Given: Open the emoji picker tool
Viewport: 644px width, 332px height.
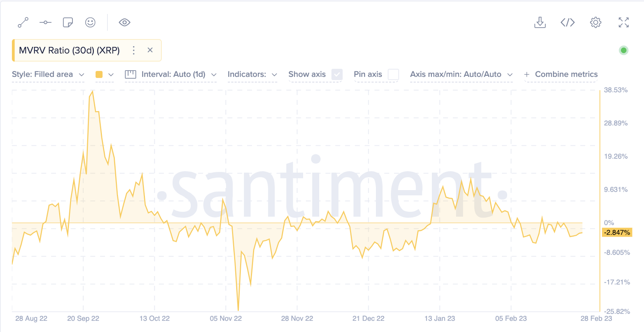Looking at the screenshot, I should [91, 23].
